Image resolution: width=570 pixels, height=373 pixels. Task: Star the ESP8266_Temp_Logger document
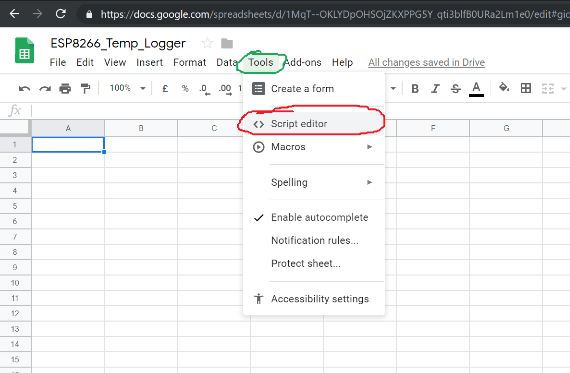(x=207, y=43)
